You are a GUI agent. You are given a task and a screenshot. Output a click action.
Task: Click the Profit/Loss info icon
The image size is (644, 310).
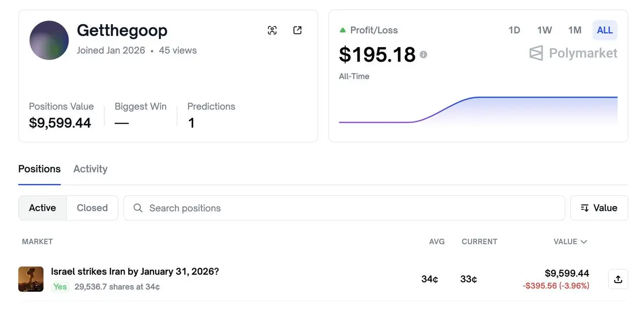point(423,55)
